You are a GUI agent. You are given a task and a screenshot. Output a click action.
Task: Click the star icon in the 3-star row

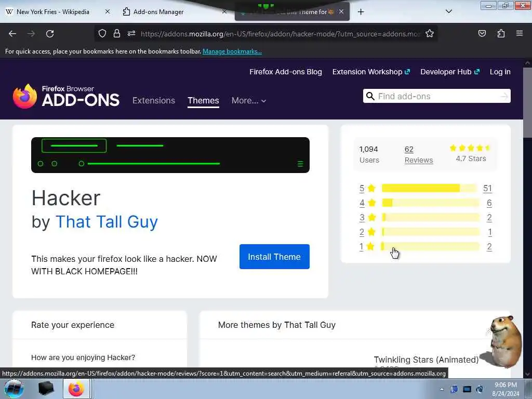372,217
